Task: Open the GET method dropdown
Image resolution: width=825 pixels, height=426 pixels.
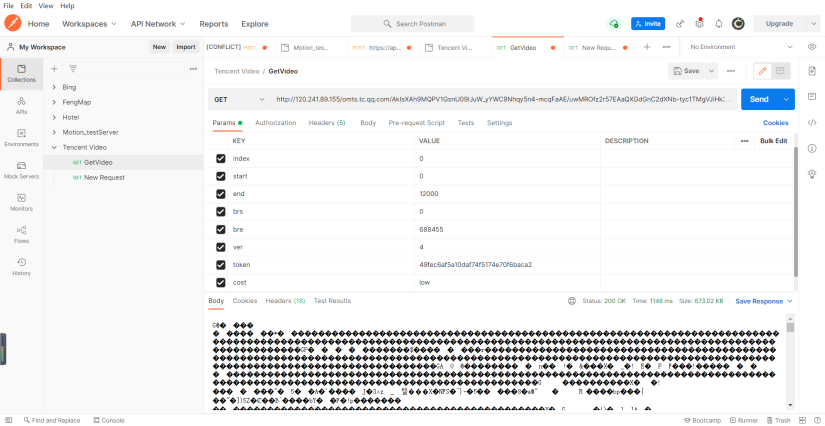Action: (239, 99)
